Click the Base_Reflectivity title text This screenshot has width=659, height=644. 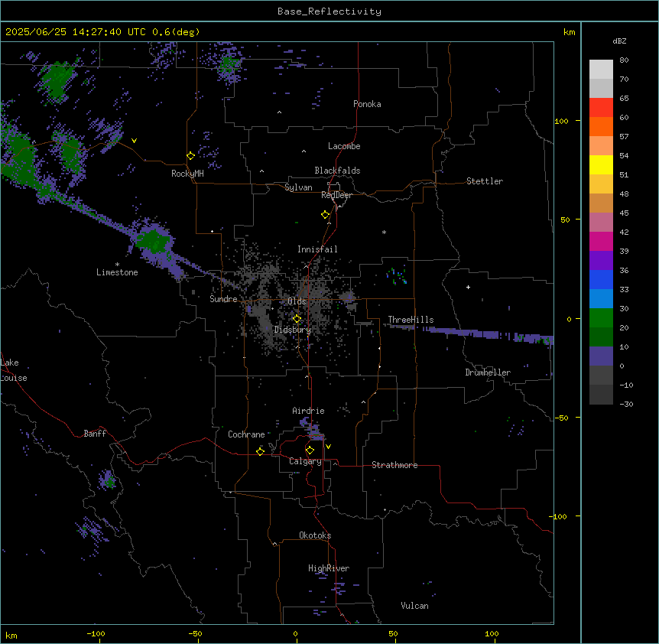click(329, 11)
